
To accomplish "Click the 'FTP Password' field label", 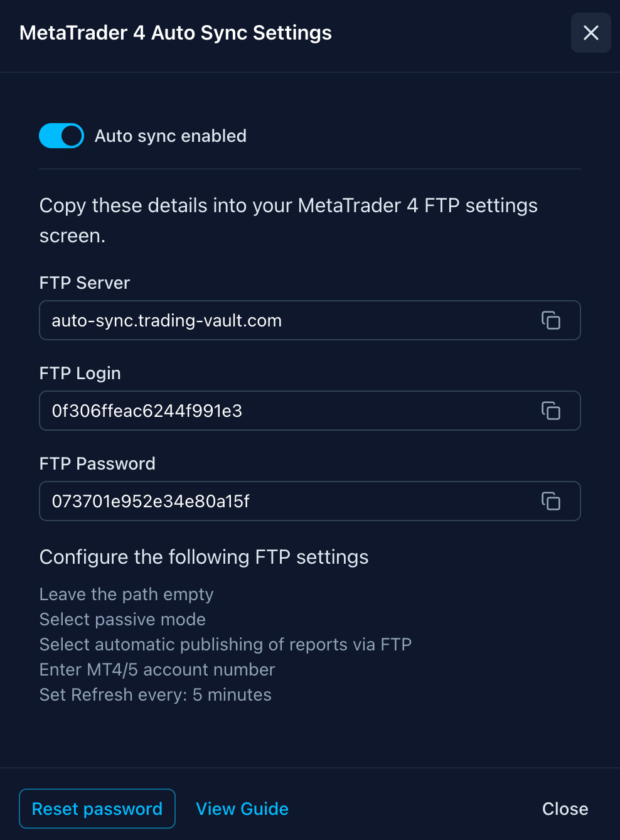I will pos(97,463).
